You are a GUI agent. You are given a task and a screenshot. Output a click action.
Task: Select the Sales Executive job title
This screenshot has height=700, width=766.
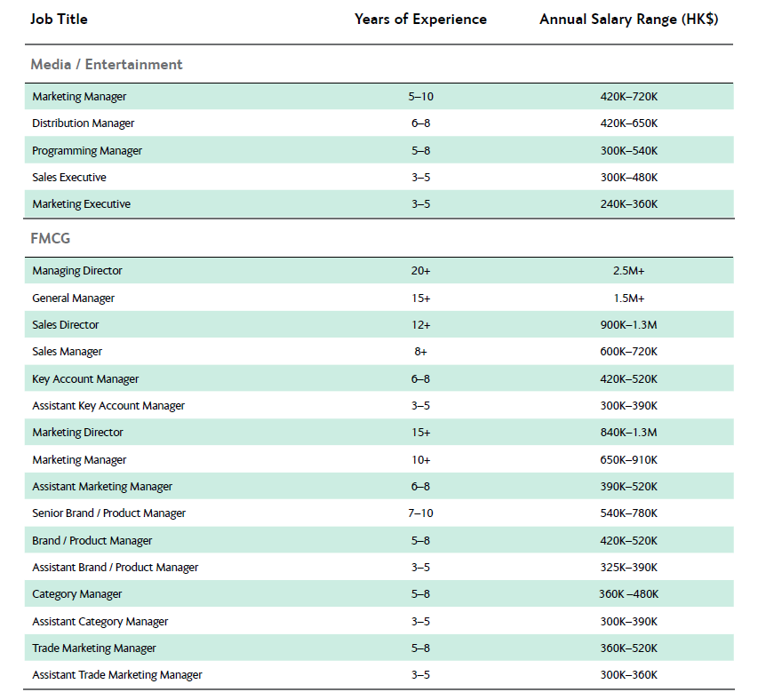69,178
